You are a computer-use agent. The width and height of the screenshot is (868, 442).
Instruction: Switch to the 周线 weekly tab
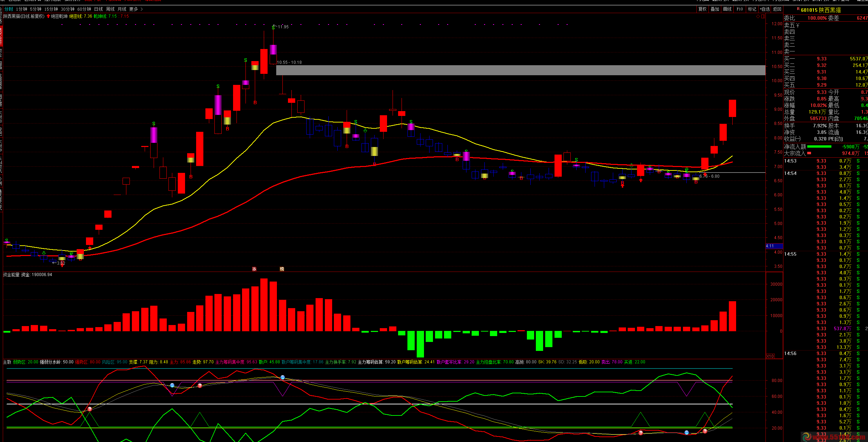coord(110,9)
